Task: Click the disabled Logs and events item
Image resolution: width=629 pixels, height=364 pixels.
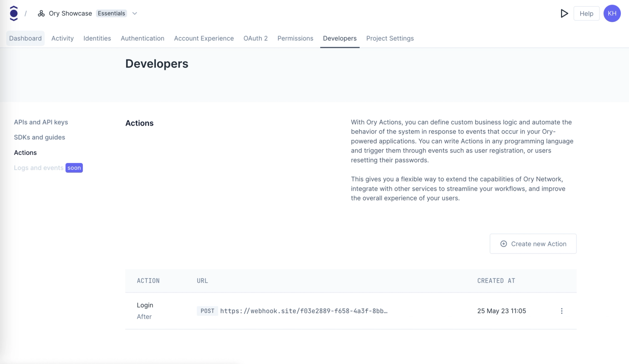Action: 38,168
